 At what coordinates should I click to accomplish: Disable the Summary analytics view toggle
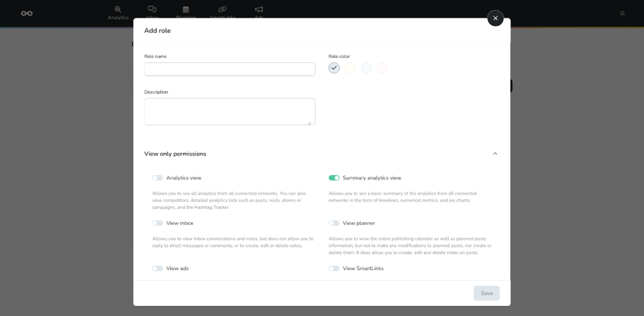coord(334,178)
